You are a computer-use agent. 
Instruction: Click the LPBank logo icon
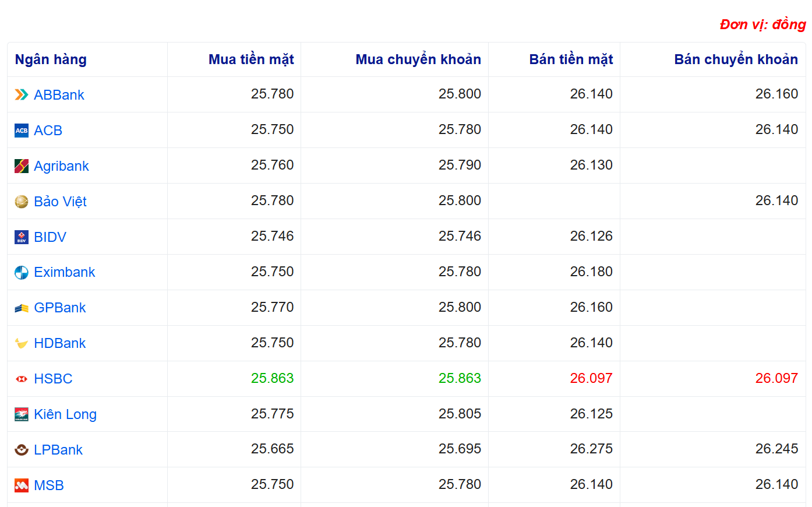point(22,450)
